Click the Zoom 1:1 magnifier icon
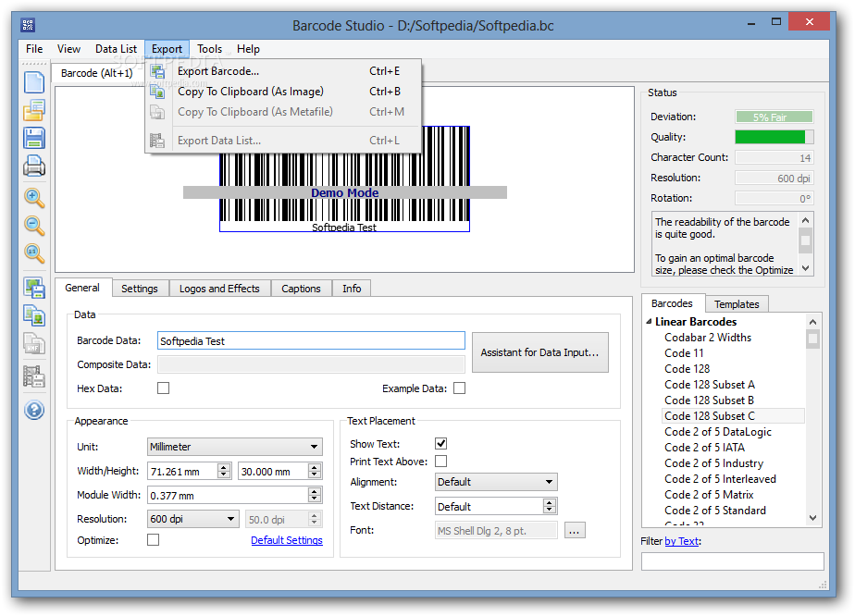This screenshot has width=855, height=616. (x=34, y=253)
